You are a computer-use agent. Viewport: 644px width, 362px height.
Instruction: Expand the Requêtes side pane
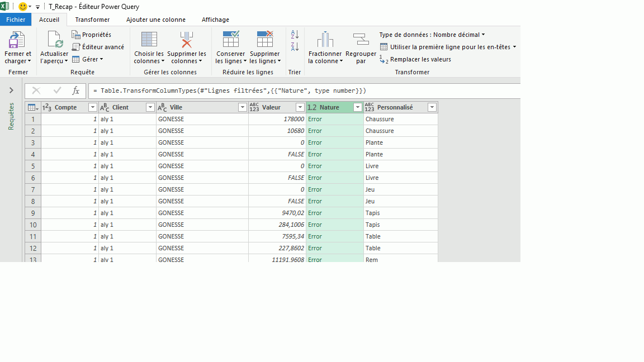[x=11, y=90]
